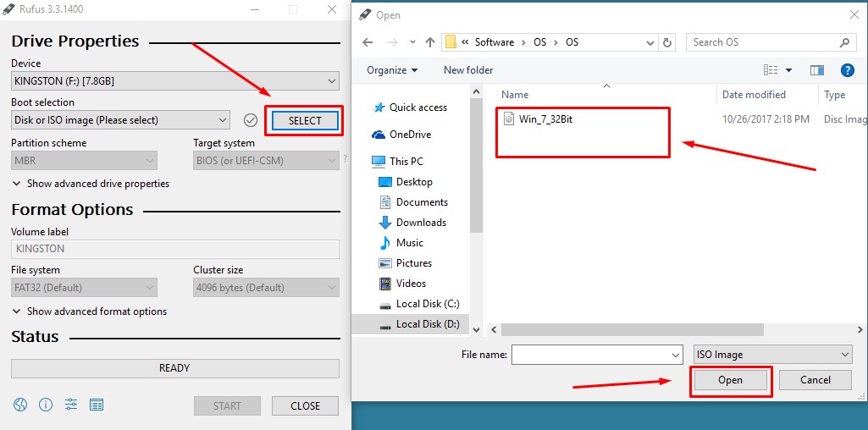Open the dialog Help question mark
Screen dimensions: 868x430
coord(848,70)
